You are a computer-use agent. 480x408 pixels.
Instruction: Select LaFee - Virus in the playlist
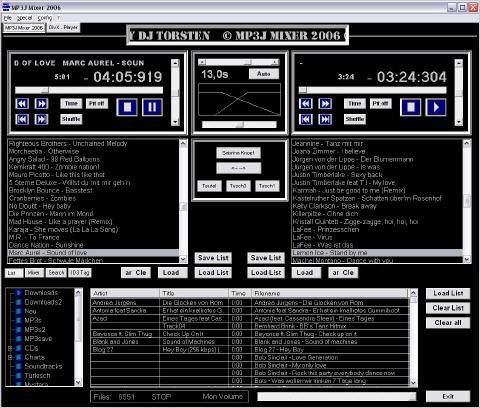coord(377,237)
